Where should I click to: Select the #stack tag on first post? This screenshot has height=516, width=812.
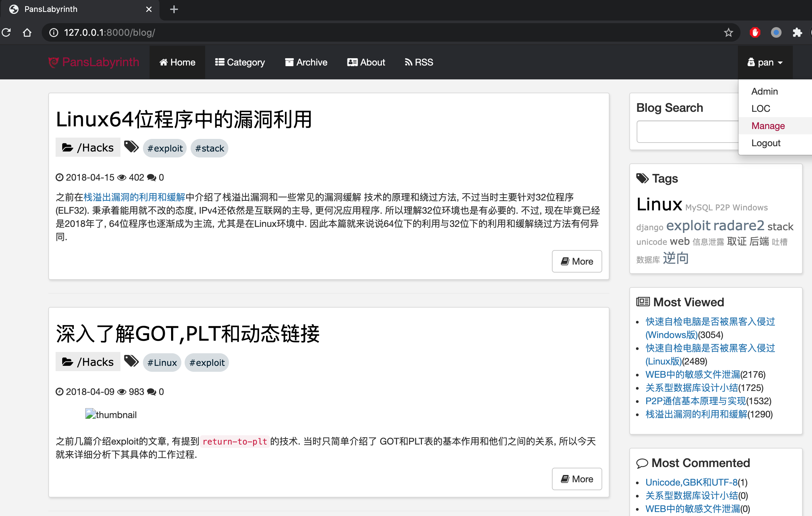click(x=209, y=148)
